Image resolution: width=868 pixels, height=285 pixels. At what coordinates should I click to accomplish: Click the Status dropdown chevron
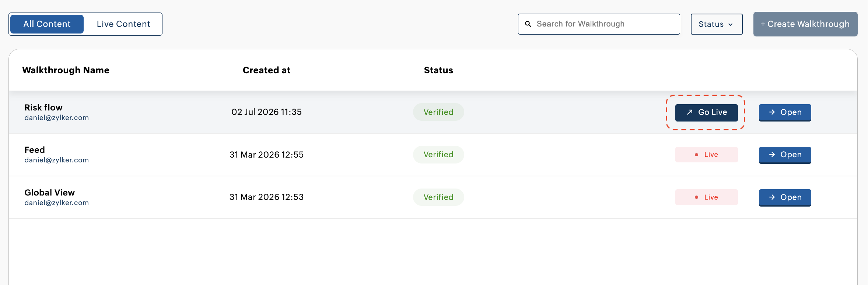[731, 25]
